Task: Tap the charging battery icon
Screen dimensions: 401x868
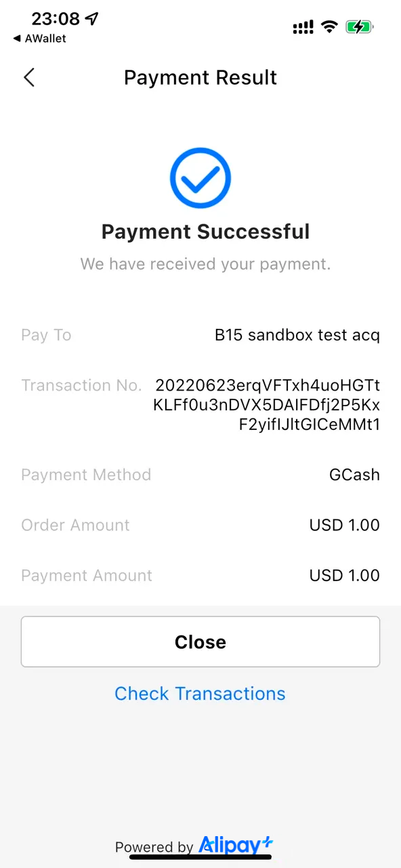Action: coord(359,27)
